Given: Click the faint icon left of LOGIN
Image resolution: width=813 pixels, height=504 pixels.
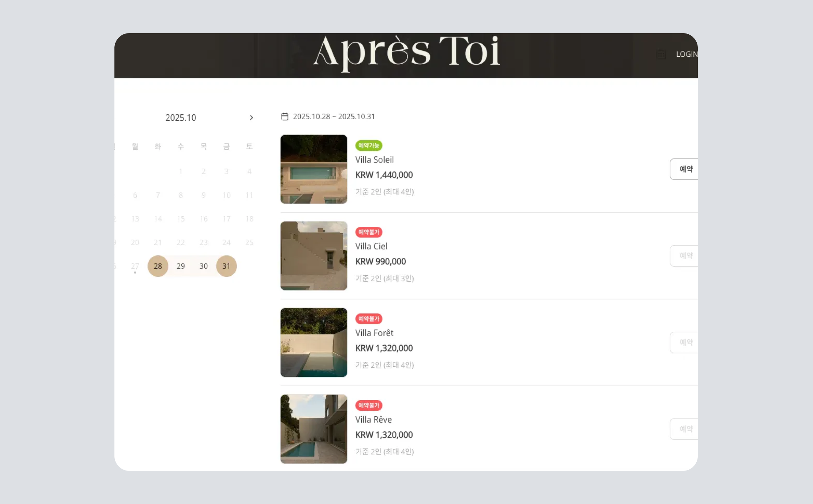Looking at the screenshot, I should [x=661, y=55].
